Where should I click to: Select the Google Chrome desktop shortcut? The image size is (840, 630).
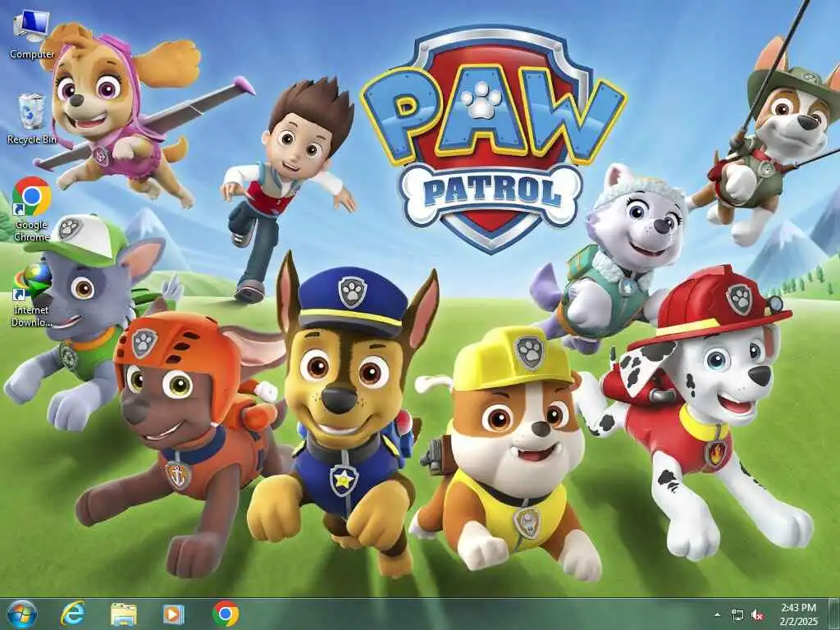pyautogui.click(x=31, y=209)
